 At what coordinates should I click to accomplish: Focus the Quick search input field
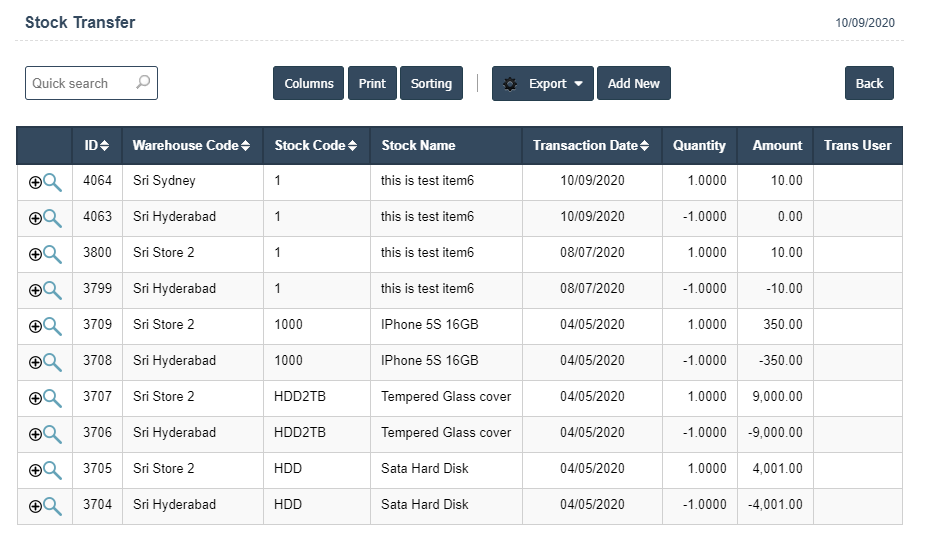point(80,84)
